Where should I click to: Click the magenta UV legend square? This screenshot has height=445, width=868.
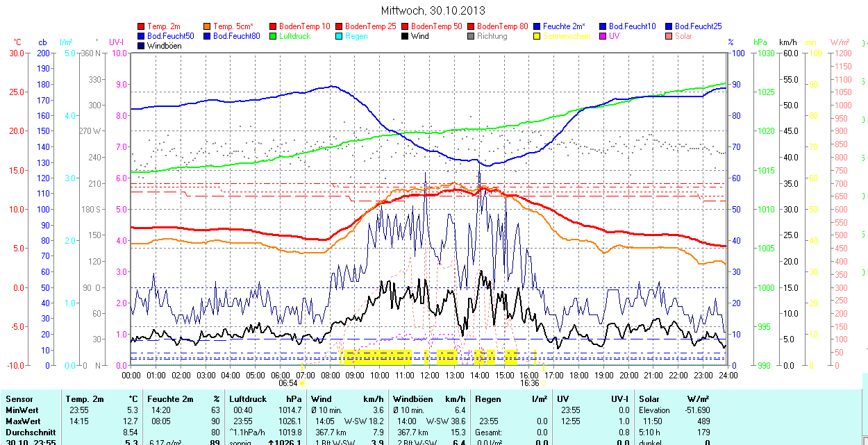[x=603, y=36]
